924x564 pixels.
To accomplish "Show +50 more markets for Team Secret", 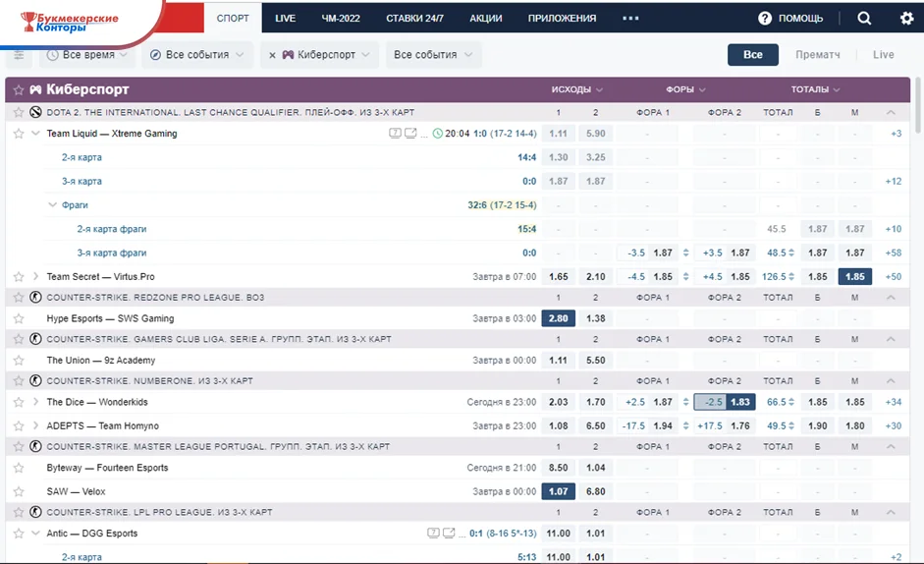I will (894, 277).
